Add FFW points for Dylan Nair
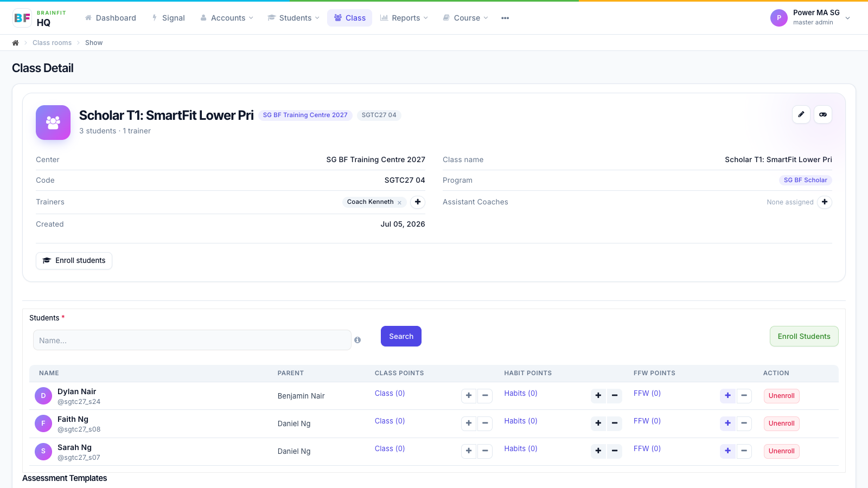868x488 pixels. coord(728,396)
